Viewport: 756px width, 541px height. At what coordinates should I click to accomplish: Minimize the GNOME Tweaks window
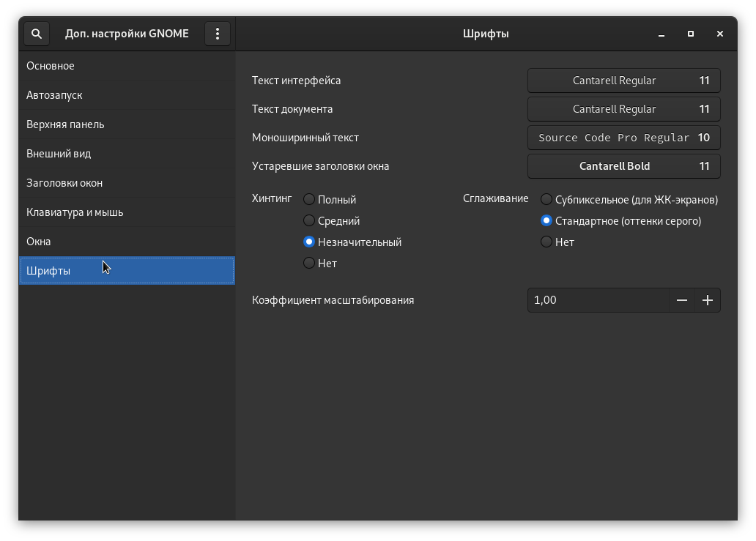pos(661,34)
